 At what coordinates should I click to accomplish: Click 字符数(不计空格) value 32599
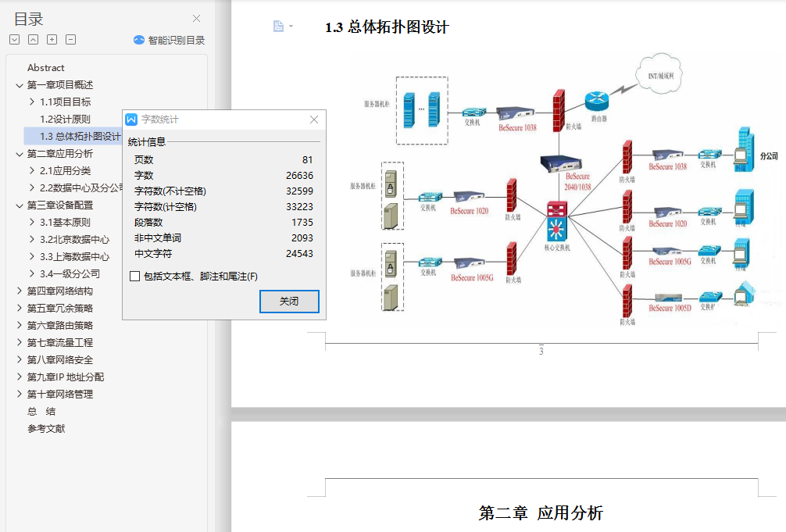(299, 191)
